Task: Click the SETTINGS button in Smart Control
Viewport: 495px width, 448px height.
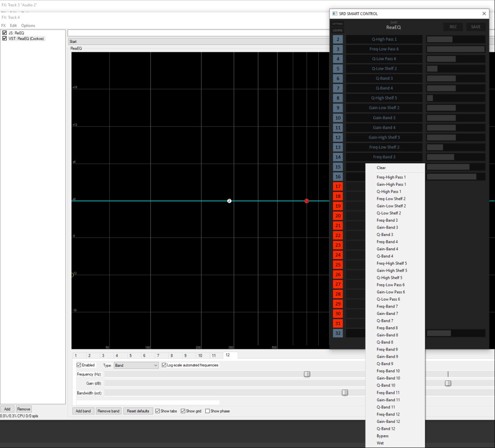Action: pos(338,24)
